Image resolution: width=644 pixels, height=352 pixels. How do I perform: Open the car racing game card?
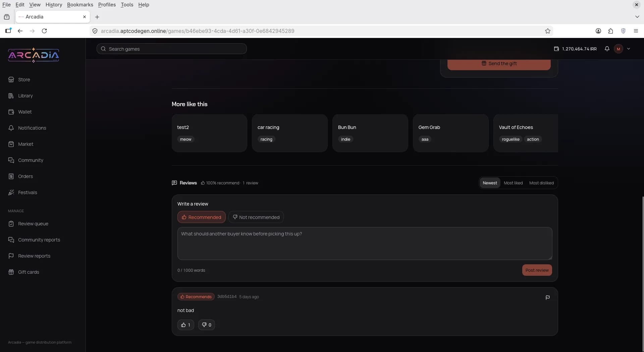(290, 133)
